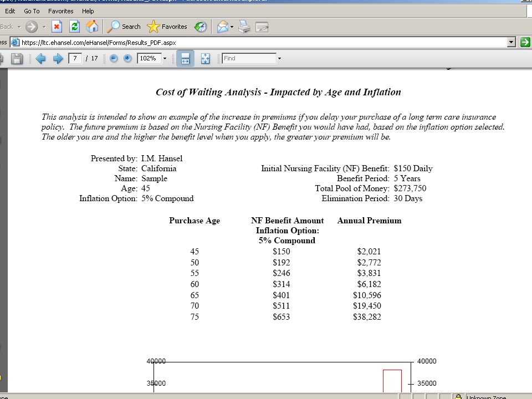This screenshot has width=532, height=399.
Task: Save a copy of the PDF
Action: coord(17,58)
